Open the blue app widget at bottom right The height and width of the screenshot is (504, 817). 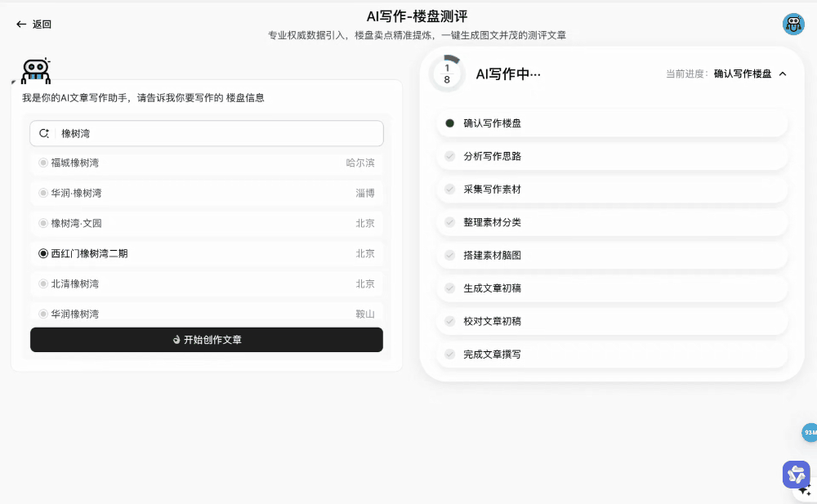[x=796, y=475]
